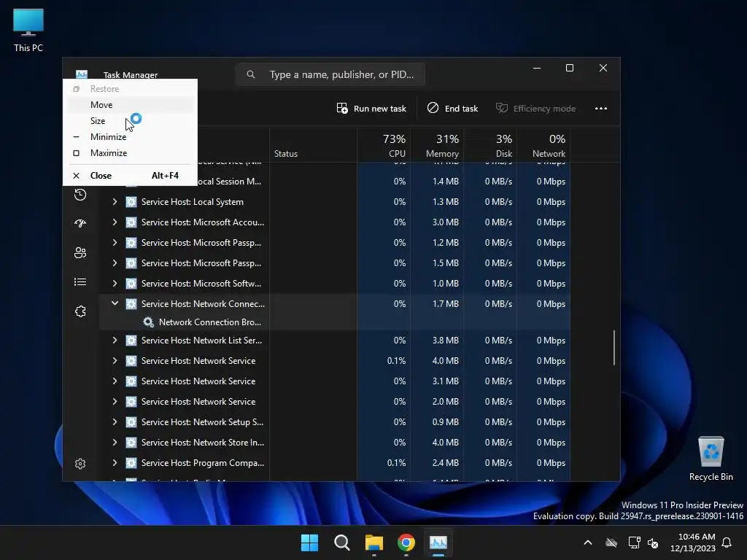
Task: Expand Service Host: Program Compa... row
Action: (115, 463)
